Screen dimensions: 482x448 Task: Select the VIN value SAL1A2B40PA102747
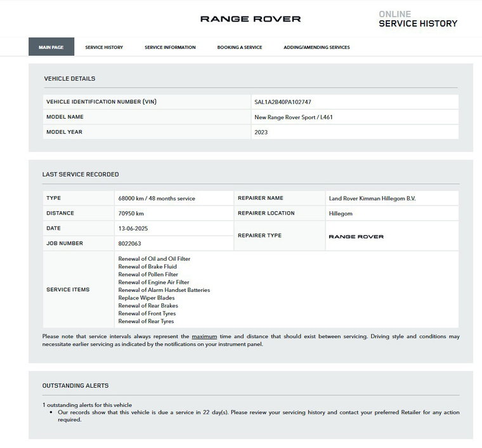click(282, 102)
